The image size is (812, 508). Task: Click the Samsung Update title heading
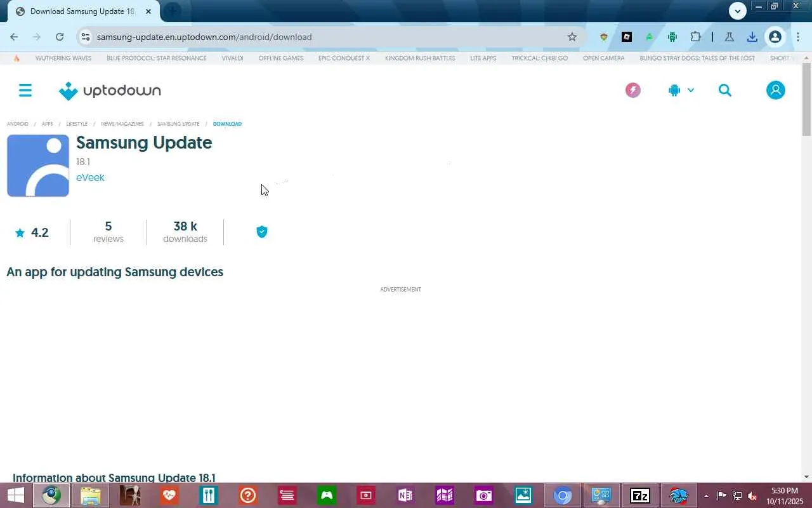point(144,142)
